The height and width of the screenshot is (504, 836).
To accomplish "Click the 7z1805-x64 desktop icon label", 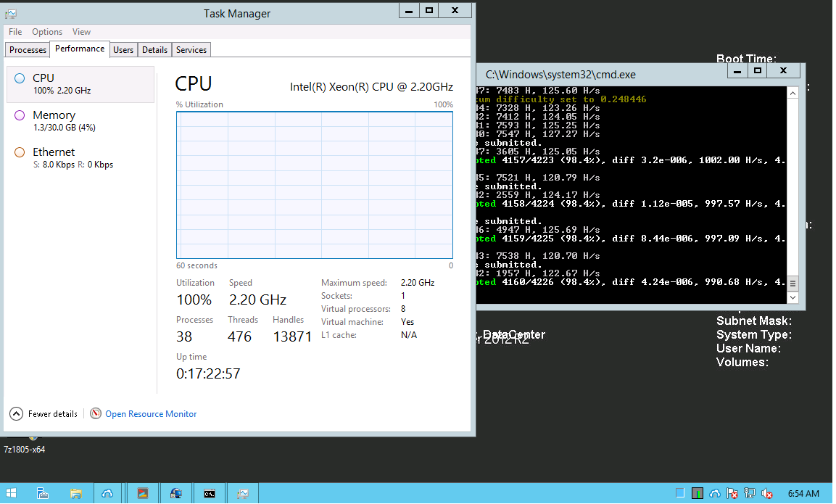I will tap(25, 450).
